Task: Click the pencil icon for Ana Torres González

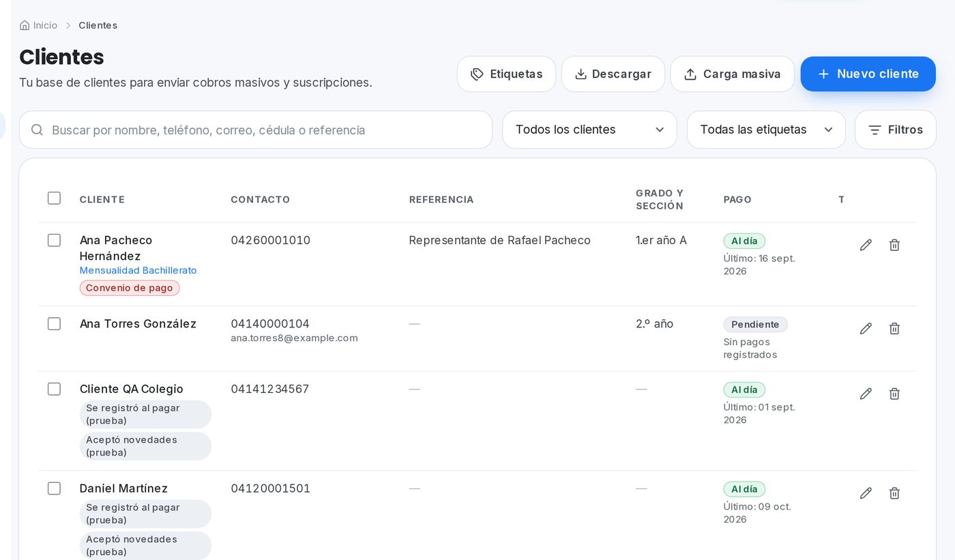Action: [866, 329]
